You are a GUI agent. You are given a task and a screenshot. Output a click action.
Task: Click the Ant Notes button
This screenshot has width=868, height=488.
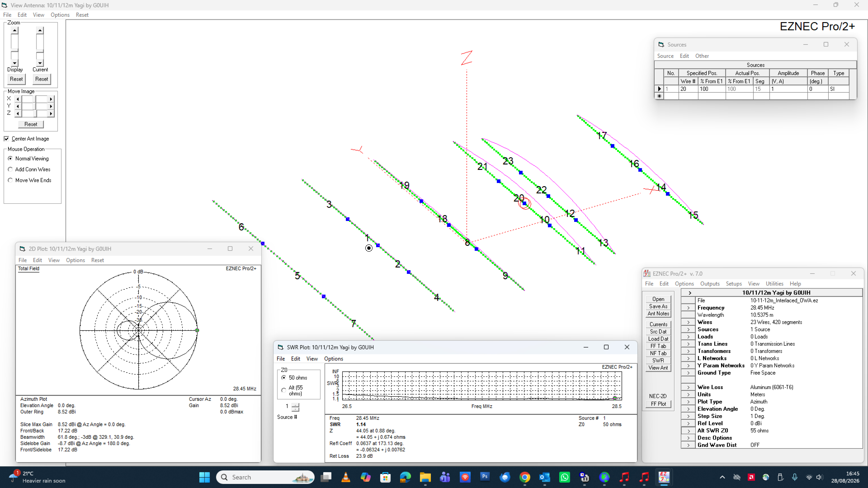pyautogui.click(x=658, y=314)
